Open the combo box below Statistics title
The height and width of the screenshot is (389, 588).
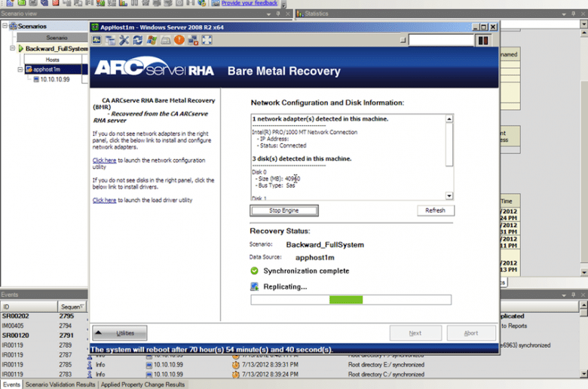(583, 24)
